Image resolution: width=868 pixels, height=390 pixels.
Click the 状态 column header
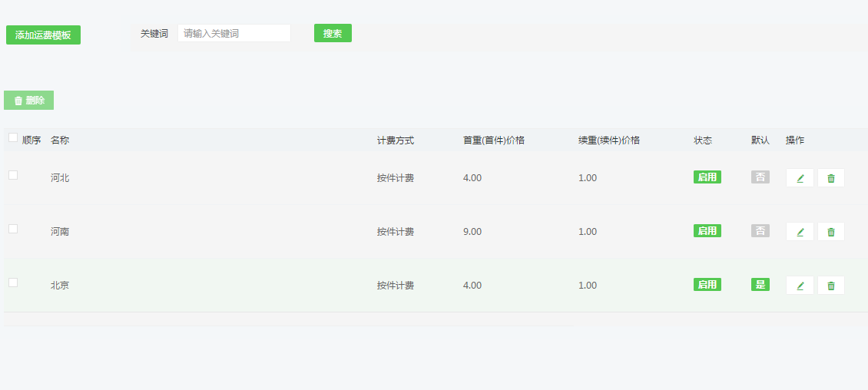703,140
